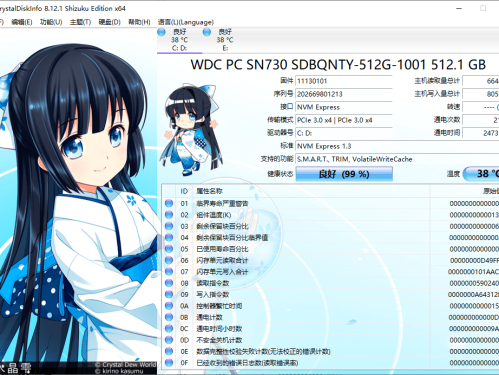499x375 pixels.
Task: Select the 不安全关机计数 attribute row
Action: 330,340
